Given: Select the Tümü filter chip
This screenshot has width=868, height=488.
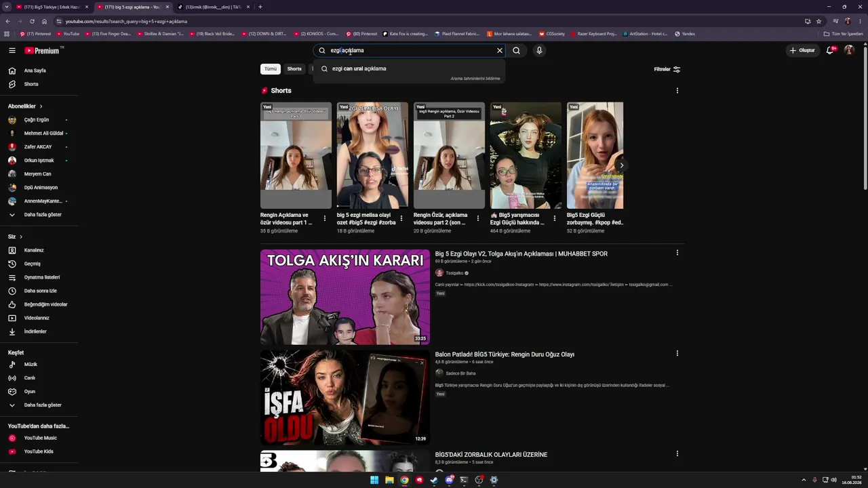Looking at the screenshot, I should (271, 69).
